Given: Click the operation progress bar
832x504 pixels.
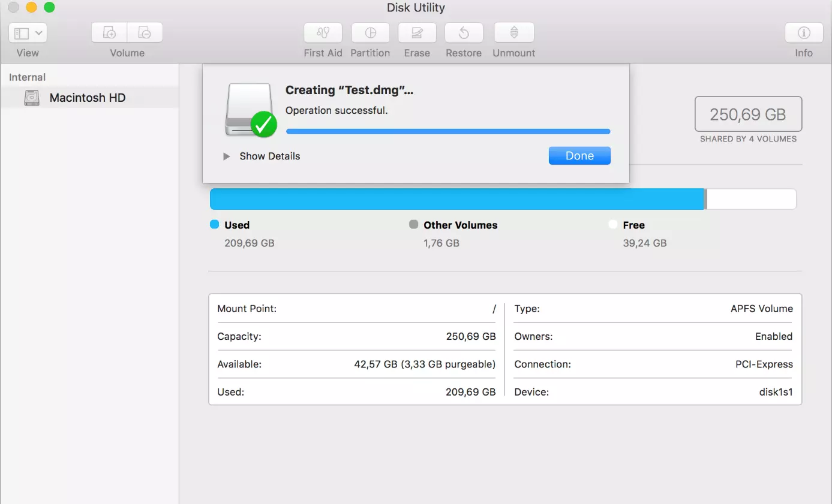Looking at the screenshot, I should (448, 131).
